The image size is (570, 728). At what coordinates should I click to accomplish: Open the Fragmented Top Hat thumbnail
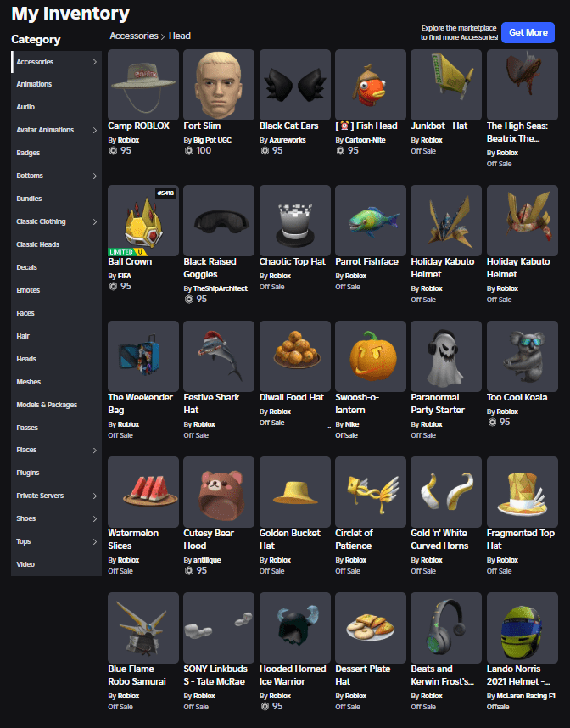point(522,492)
